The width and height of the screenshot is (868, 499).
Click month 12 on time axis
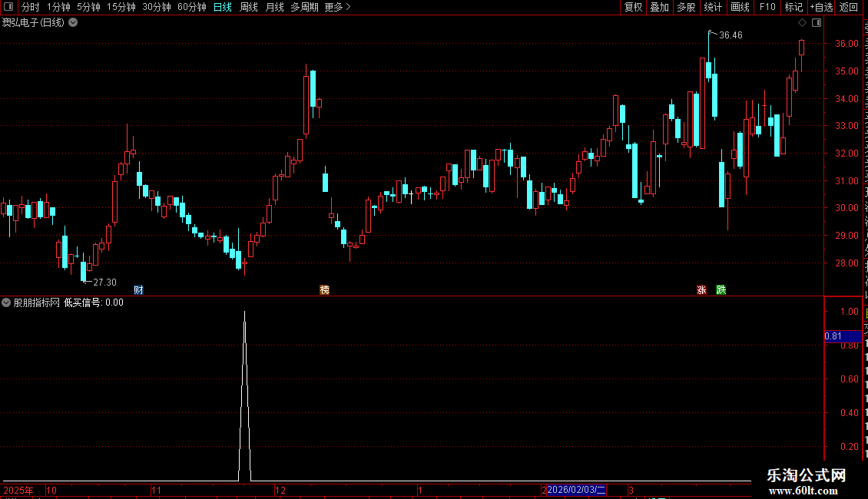click(x=280, y=491)
